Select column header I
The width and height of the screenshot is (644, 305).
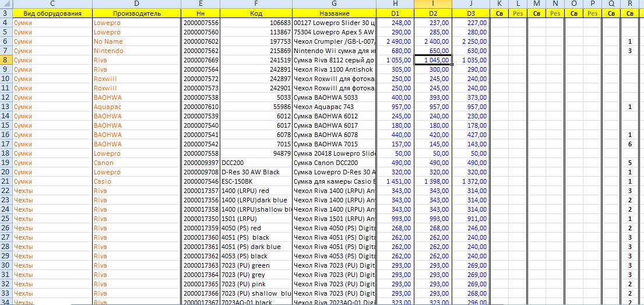click(x=433, y=3)
